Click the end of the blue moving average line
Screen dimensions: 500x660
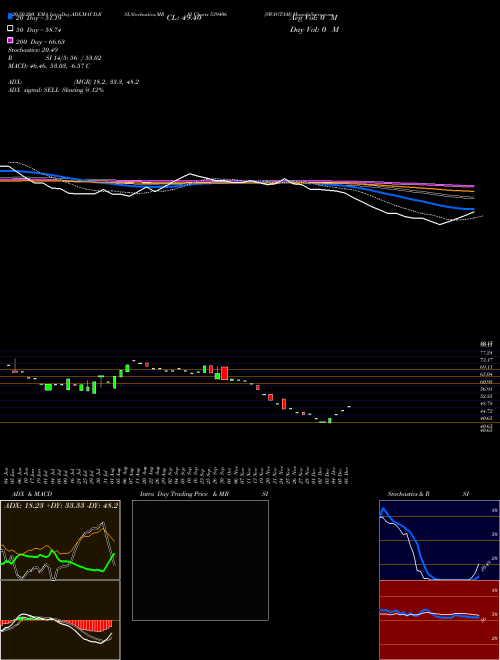point(473,209)
